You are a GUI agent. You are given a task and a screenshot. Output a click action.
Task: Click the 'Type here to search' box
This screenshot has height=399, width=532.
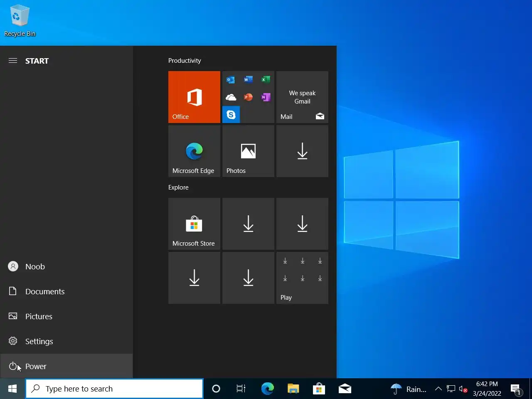click(x=114, y=389)
